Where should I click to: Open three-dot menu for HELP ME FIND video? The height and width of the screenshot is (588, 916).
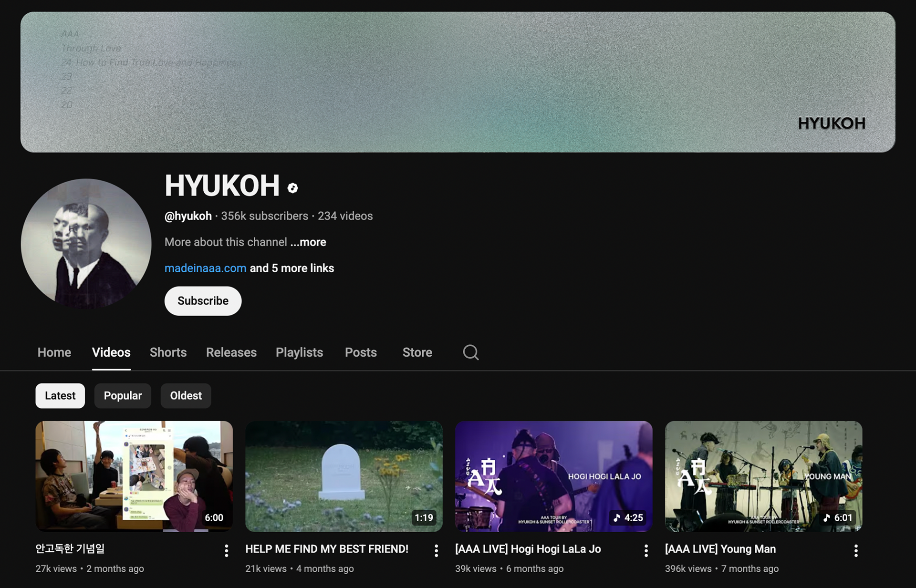(x=436, y=551)
